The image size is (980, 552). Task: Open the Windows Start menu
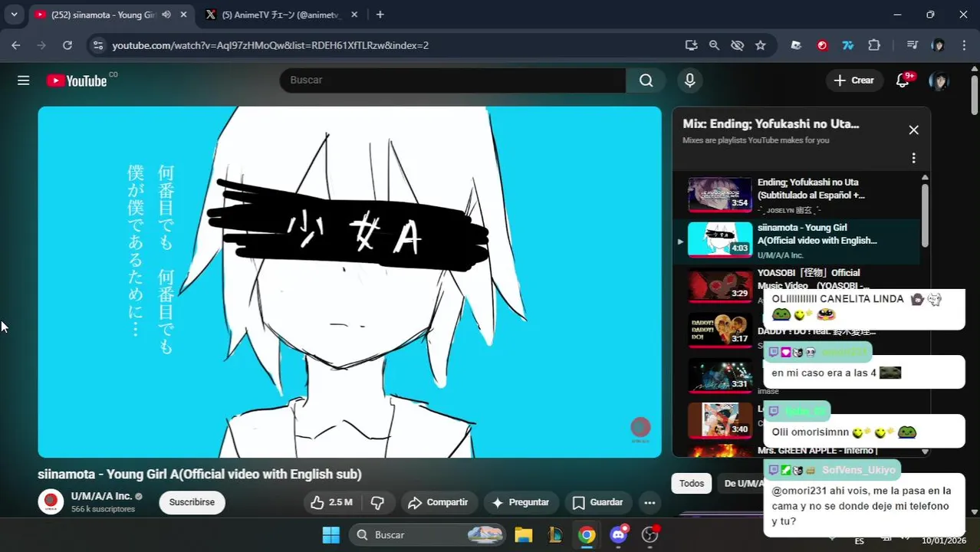pos(331,535)
